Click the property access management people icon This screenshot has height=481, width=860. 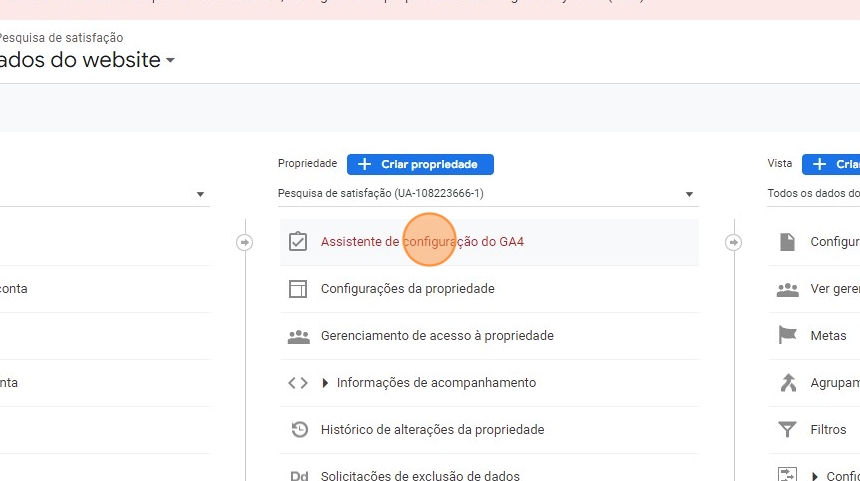pyautogui.click(x=298, y=336)
